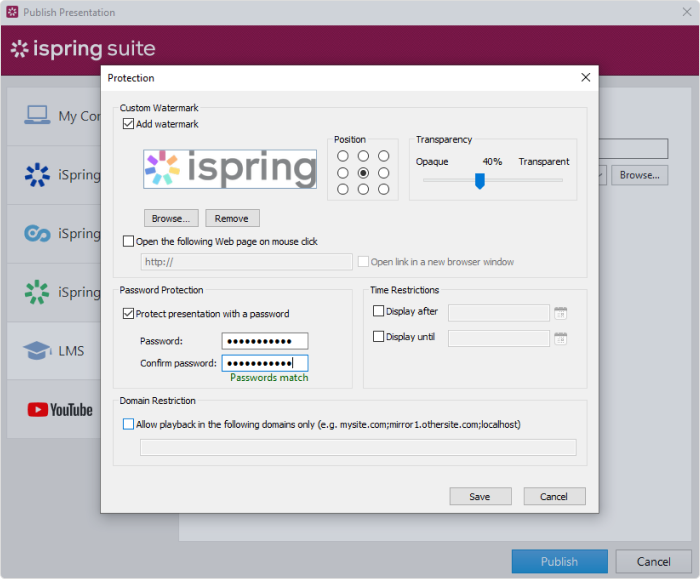Image resolution: width=700 pixels, height=579 pixels.
Task: Select center watermark position radio
Action: coord(363,173)
